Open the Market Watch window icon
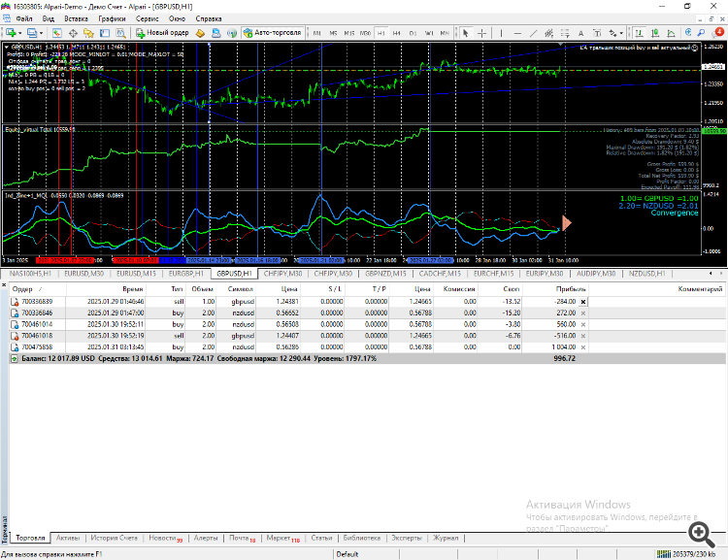The width and height of the screenshot is (728, 560). click(56, 33)
